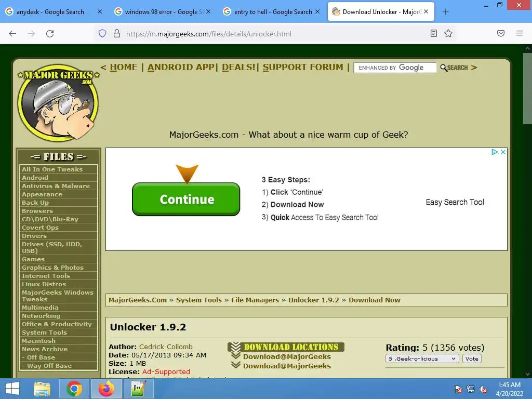This screenshot has height=399, width=532.
Task: Click the File Managers breadcrumb link
Action: pos(255,300)
